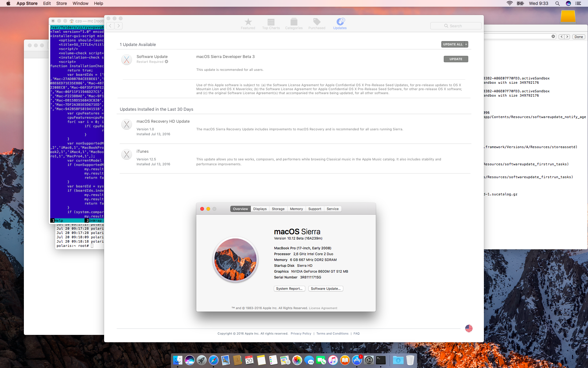This screenshot has height=368, width=588.
Task: Open Finder from the Dock
Action: point(178,360)
